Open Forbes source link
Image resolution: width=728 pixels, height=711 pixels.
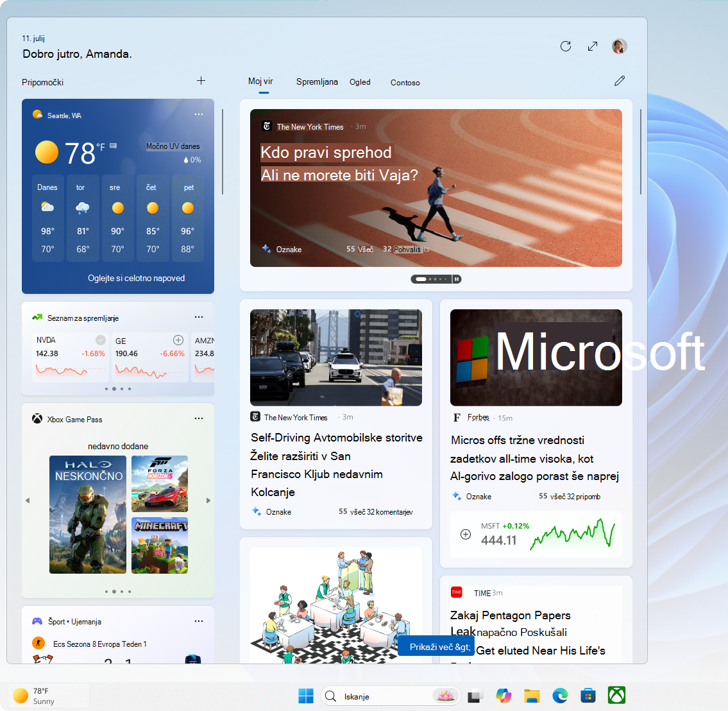[x=478, y=418]
